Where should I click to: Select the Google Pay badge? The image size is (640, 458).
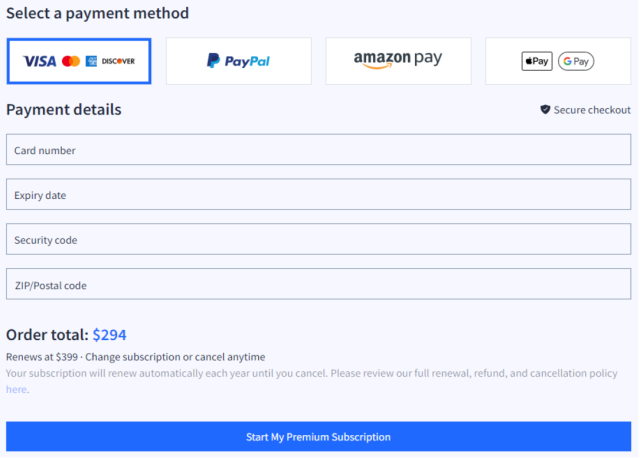(576, 61)
